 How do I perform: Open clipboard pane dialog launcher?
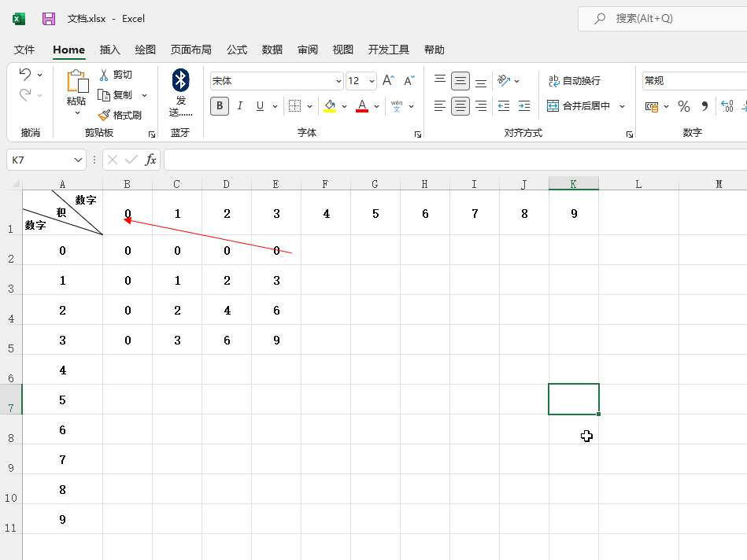pyautogui.click(x=151, y=134)
